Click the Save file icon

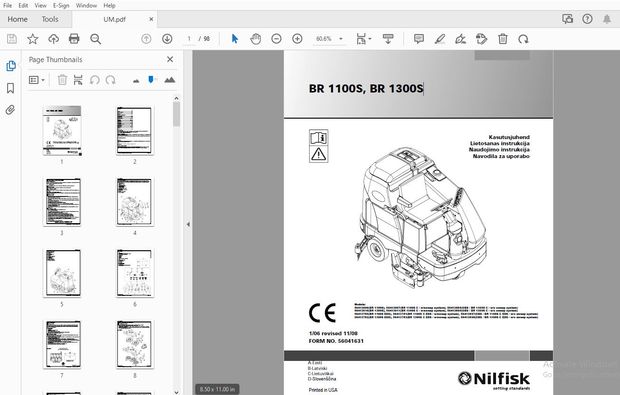[12, 39]
